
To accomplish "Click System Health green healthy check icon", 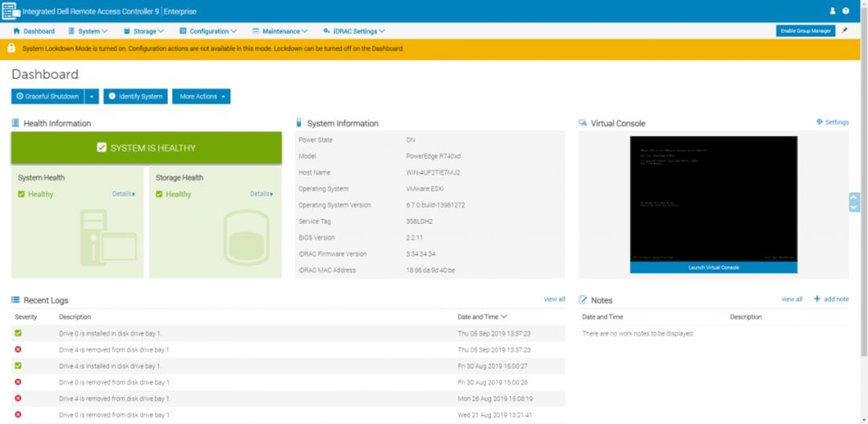I will [x=21, y=194].
